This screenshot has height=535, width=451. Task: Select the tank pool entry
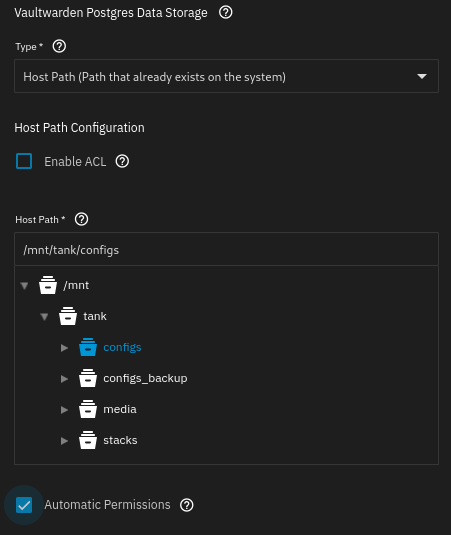pos(95,316)
